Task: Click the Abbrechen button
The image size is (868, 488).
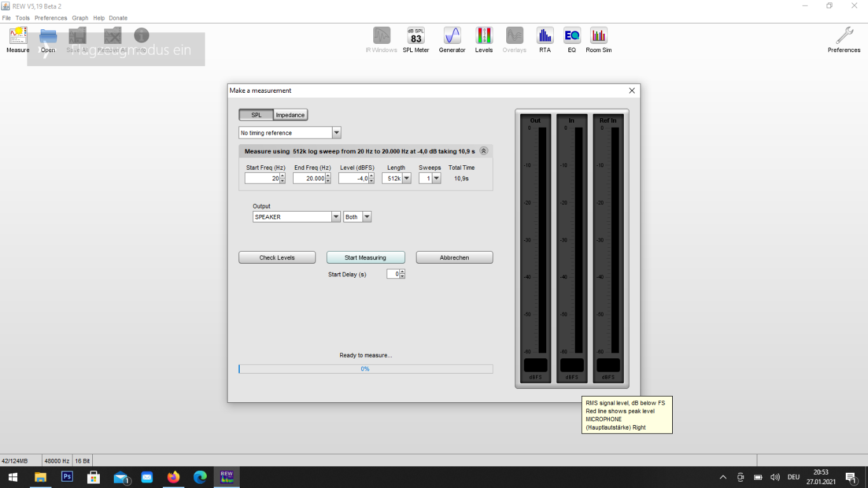Action: (x=455, y=257)
